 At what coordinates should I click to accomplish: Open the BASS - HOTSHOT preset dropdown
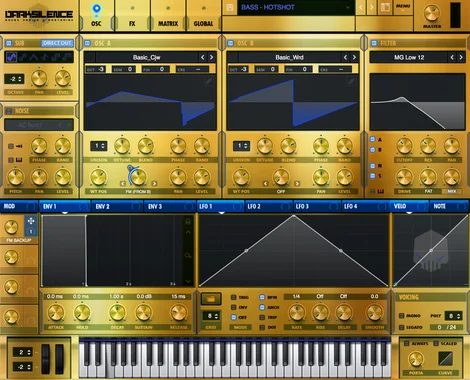(x=295, y=7)
